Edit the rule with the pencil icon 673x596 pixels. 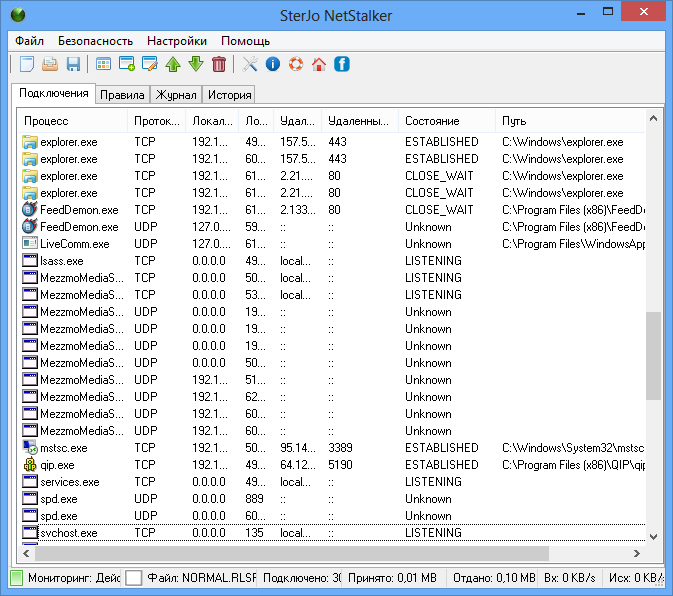150,64
